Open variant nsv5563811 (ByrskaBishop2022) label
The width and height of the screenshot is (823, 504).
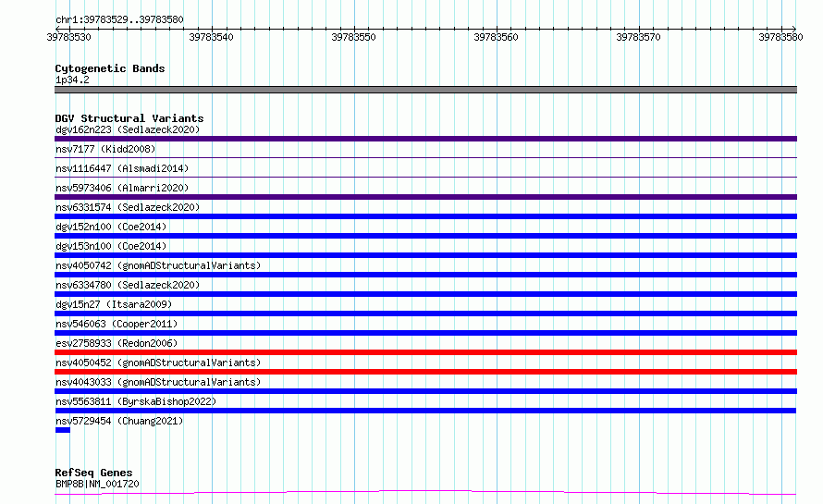[136, 401]
